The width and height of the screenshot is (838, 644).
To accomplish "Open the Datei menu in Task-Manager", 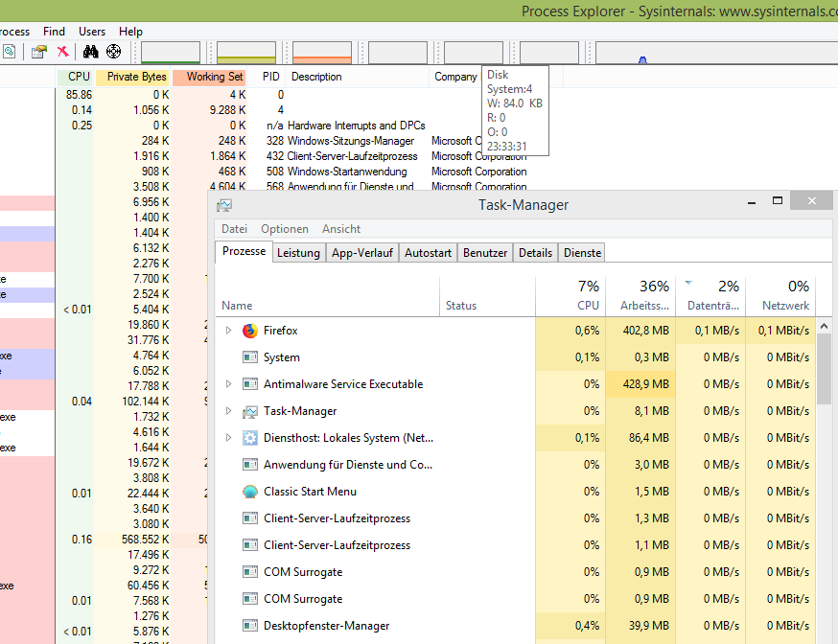I will click(x=234, y=229).
